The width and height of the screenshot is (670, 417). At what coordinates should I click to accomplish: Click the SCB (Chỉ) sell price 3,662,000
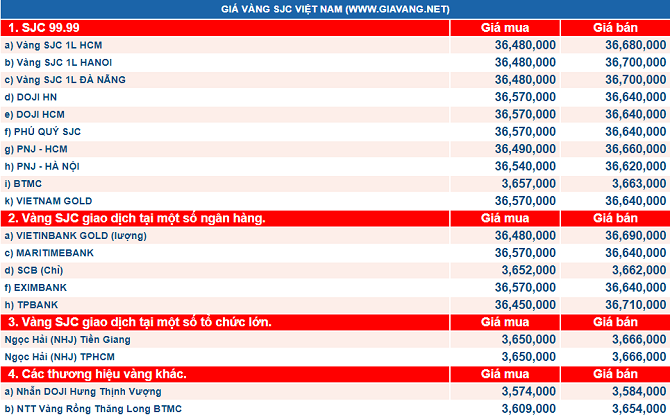[x=639, y=270]
